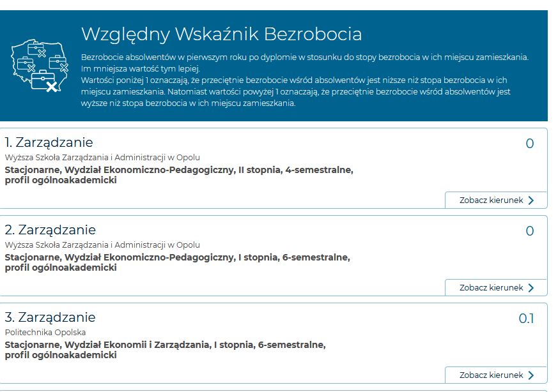Open Zobacz kierunek for Politechnika Opolska entry
This screenshot has width=558, height=392.
point(496,375)
